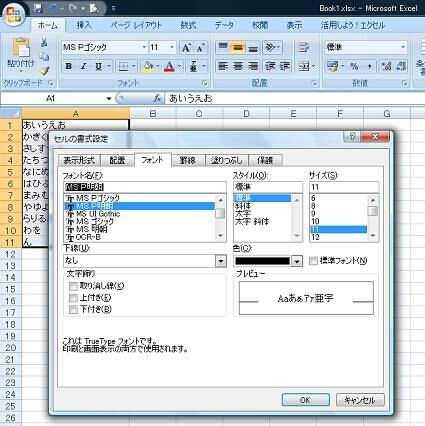Expand the 数値 group dialog launcher
This screenshot has height=426, width=425.
(405, 83)
